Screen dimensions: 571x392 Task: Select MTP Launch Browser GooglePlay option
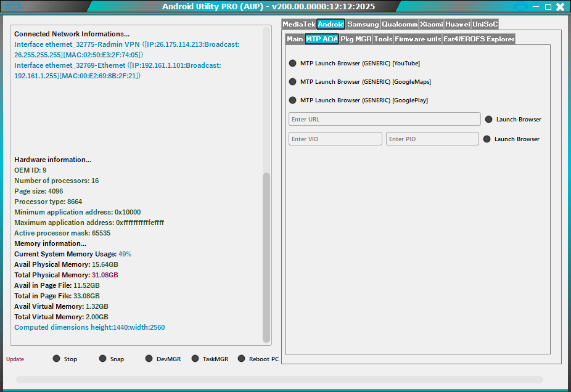point(293,100)
